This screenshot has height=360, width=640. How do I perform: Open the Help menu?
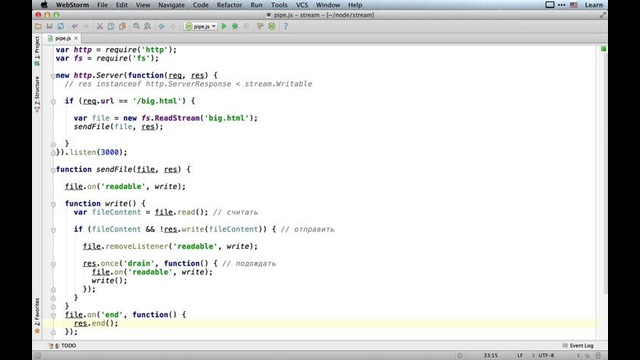(355, 5)
